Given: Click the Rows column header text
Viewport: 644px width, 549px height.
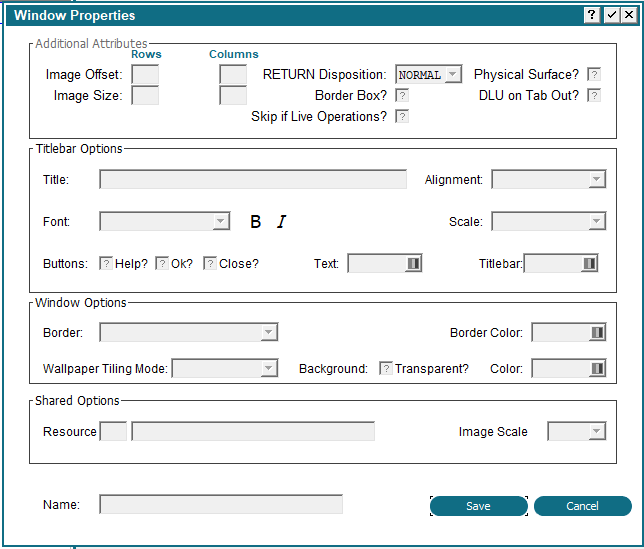Looking at the screenshot, I should 146,54.
